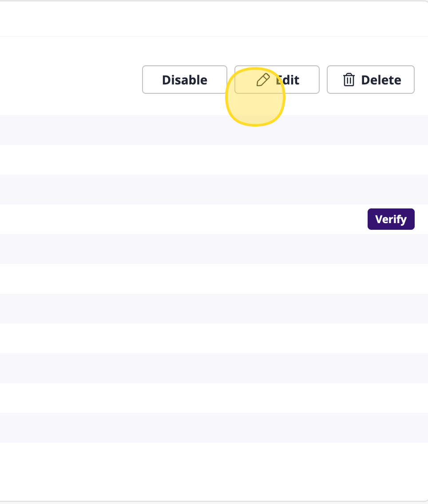This screenshot has height=504, width=428.
Task: Select the shaded row directly above the Verify row
Action: tap(178, 189)
